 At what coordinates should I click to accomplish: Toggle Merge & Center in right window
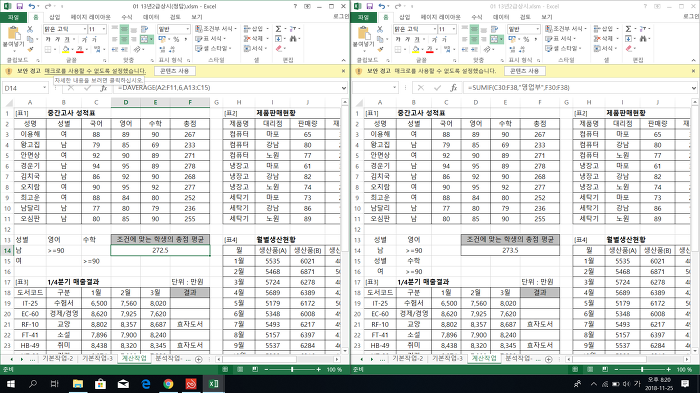(x=494, y=39)
